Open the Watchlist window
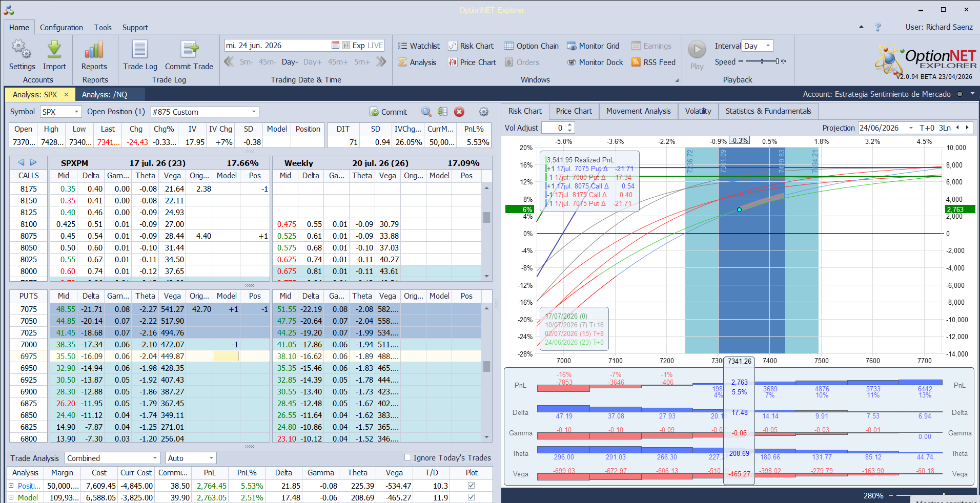The image size is (980, 503). [419, 46]
